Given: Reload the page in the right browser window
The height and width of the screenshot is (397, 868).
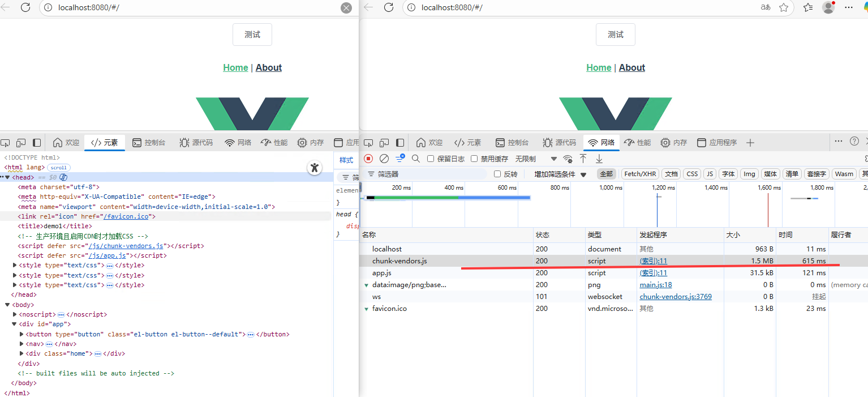Looking at the screenshot, I should click(x=388, y=7).
